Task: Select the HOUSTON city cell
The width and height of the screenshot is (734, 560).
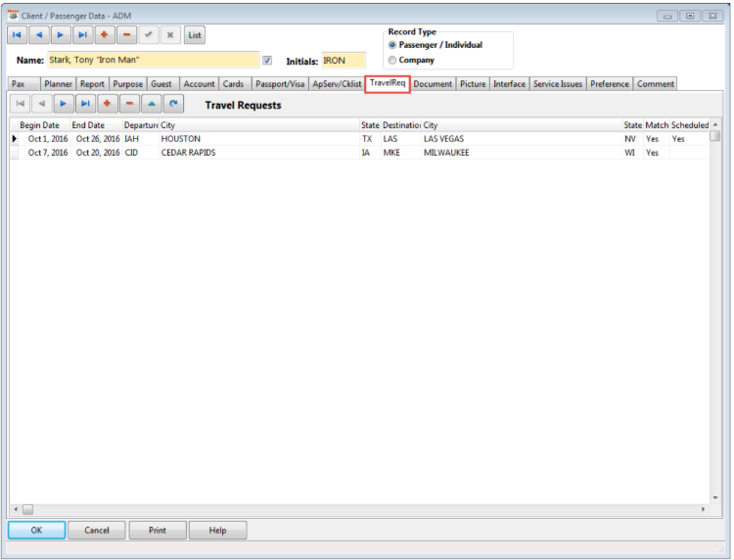Action: coord(259,139)
